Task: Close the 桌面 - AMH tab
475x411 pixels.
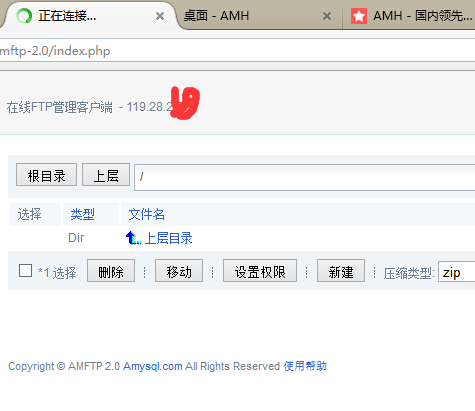Action: coord(327,16)
